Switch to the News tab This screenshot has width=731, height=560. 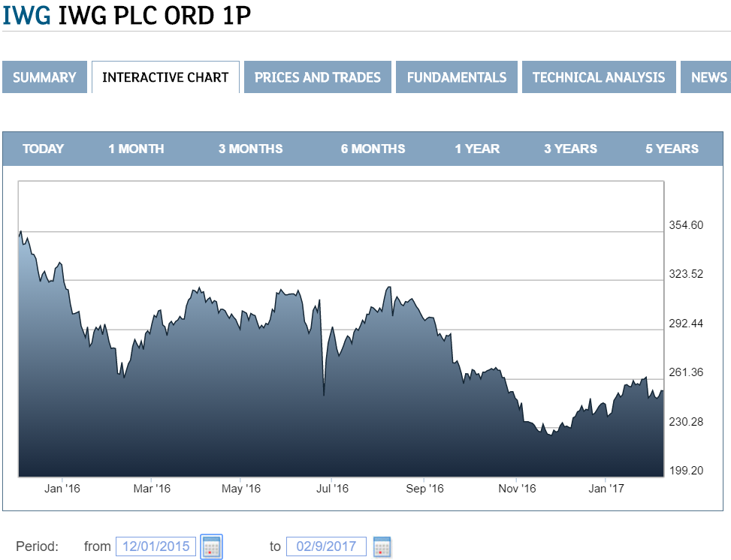point(708,77)
